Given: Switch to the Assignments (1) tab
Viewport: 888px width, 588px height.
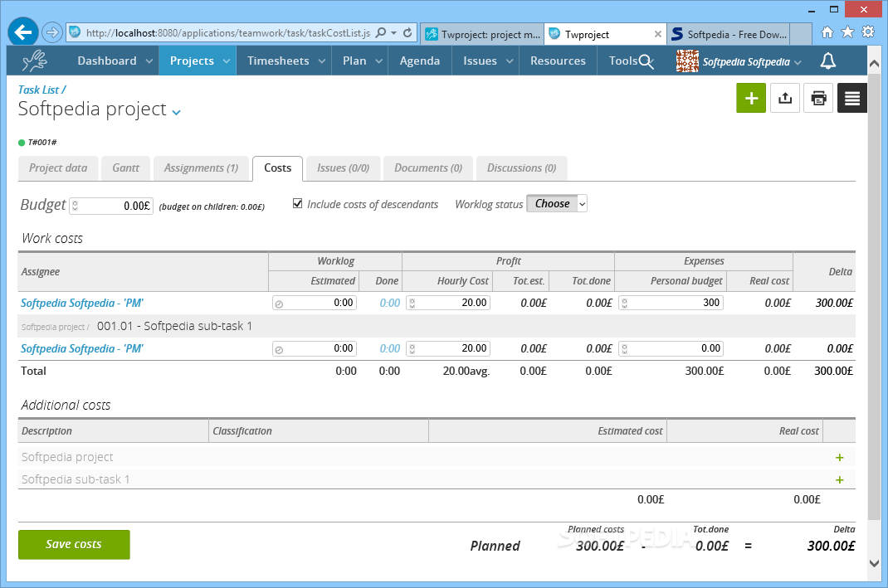Looking at the screenshot, I should [x=201, y=168].
